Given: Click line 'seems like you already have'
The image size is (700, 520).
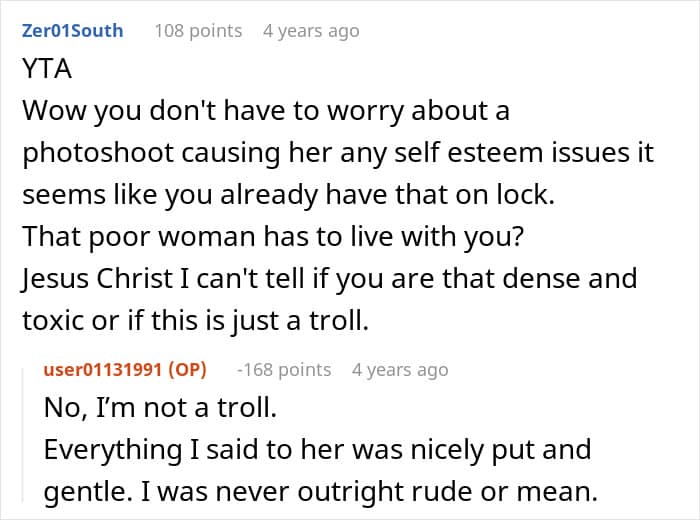Looking at the screenshot, I should click(x=288, y=195).
